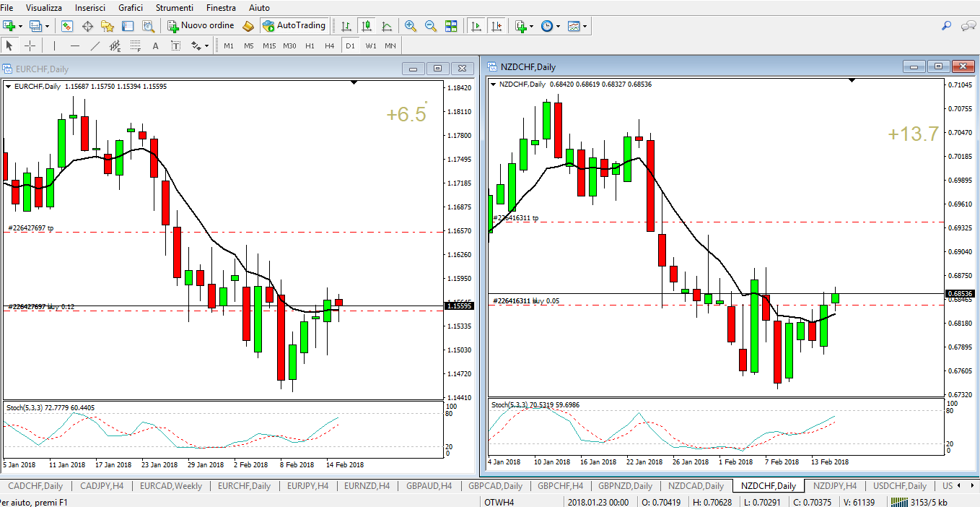Open the Visualizza menu
Screen dimensions: 980x507
point(43,7)
